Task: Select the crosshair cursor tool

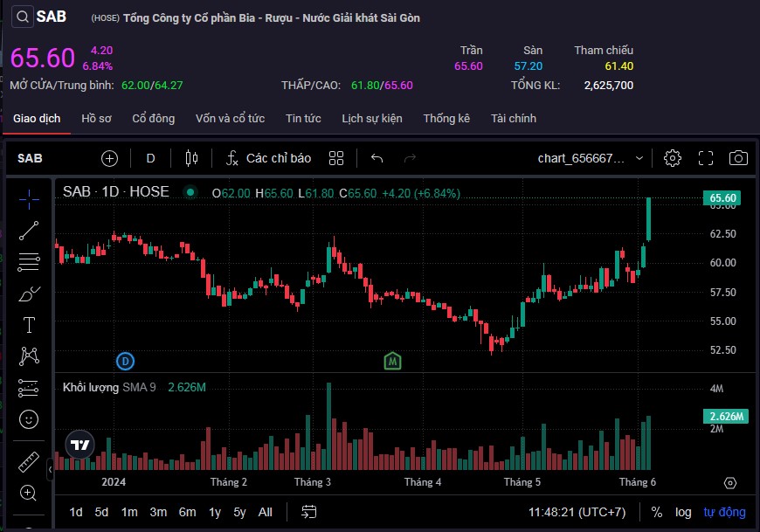Action: point(29,199)
